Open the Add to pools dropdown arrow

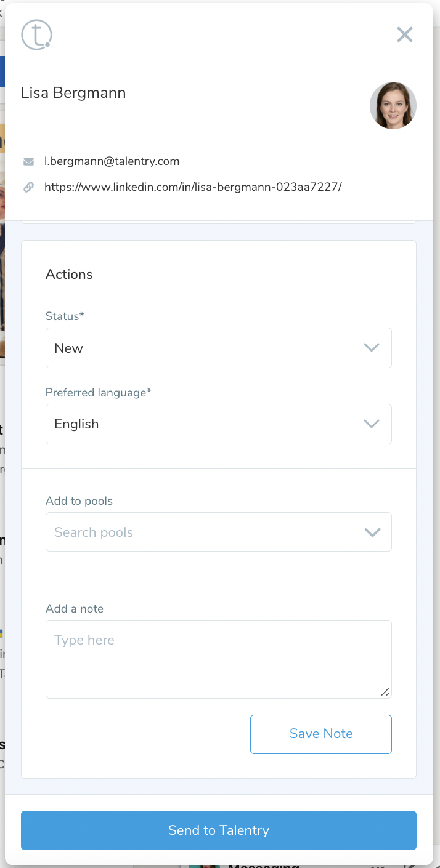pos(372,532)
